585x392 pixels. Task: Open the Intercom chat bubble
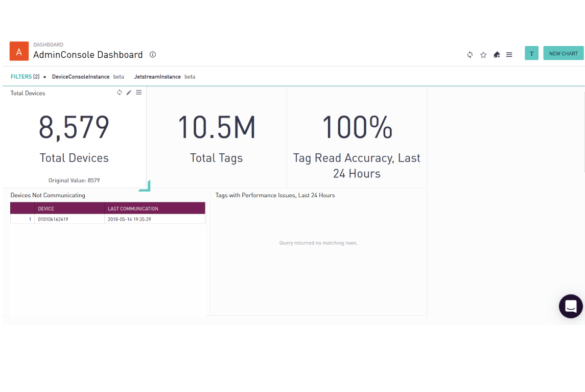click(x=571, y=306)
